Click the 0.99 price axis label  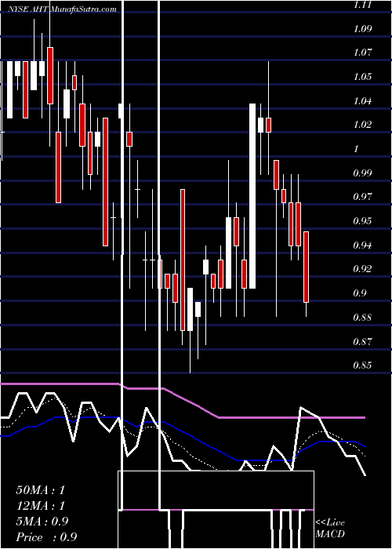362,173
